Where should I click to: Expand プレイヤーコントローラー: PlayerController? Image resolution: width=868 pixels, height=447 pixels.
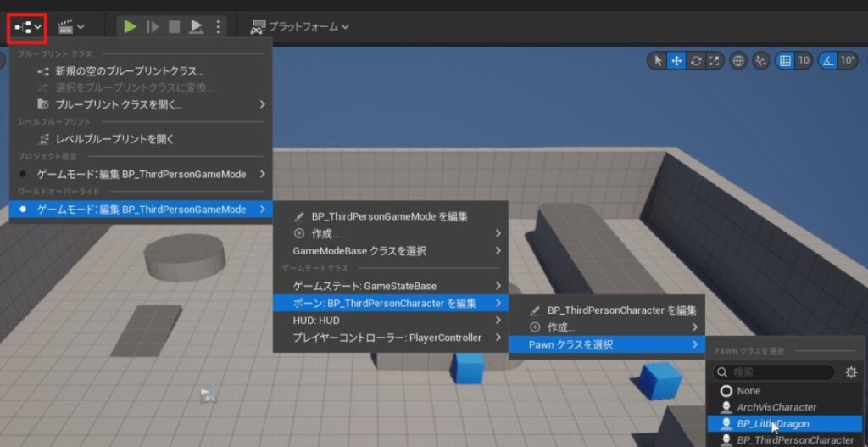[x=390, y=338]
